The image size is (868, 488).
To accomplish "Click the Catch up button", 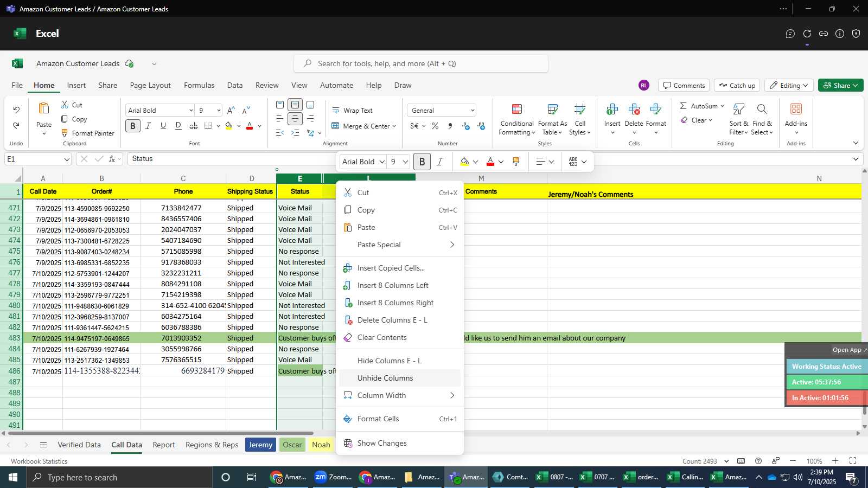I will [737, 85].
